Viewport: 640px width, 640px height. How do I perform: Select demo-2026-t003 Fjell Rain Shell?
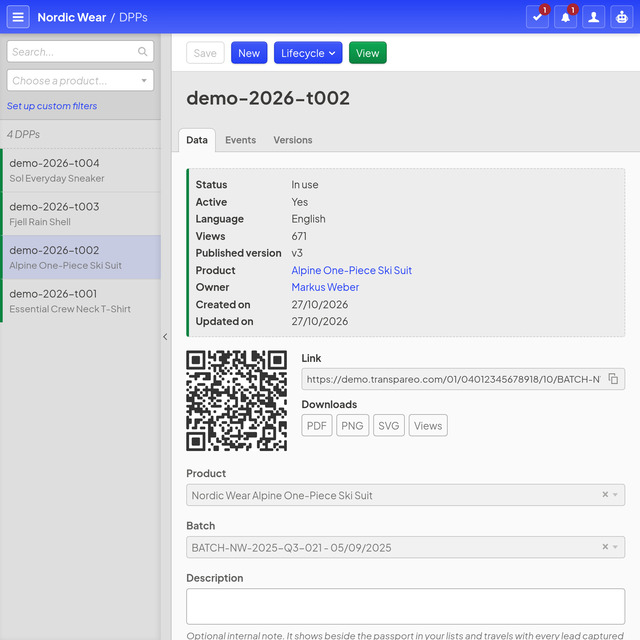click(81, 214)
